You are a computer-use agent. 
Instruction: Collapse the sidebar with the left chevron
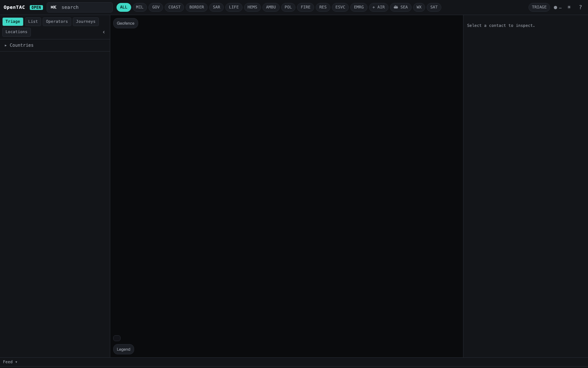[x=104, y=32]
